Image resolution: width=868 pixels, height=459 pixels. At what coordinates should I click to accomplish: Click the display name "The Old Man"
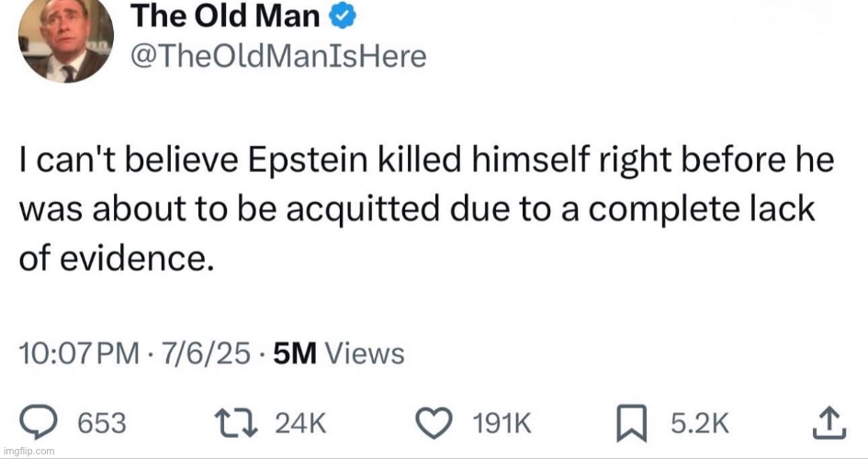click(225, 16)
